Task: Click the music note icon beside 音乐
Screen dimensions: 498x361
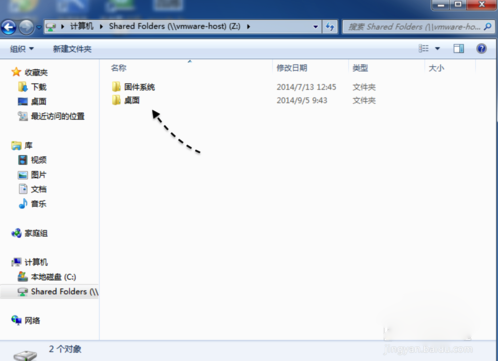Action: point(23,203)
